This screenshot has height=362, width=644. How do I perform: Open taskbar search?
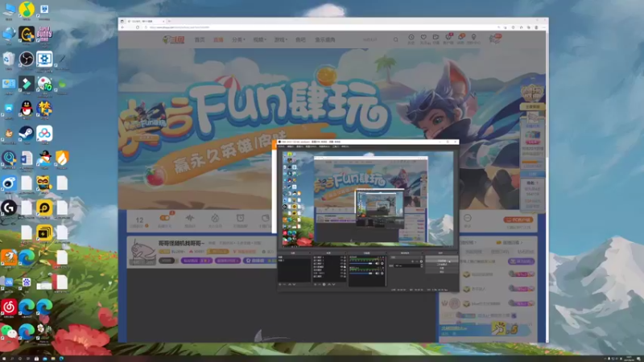12,358
